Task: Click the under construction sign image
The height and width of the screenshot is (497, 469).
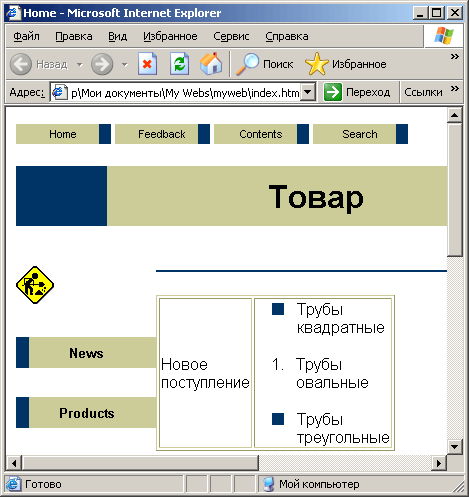Action: [x=35, y=285]
